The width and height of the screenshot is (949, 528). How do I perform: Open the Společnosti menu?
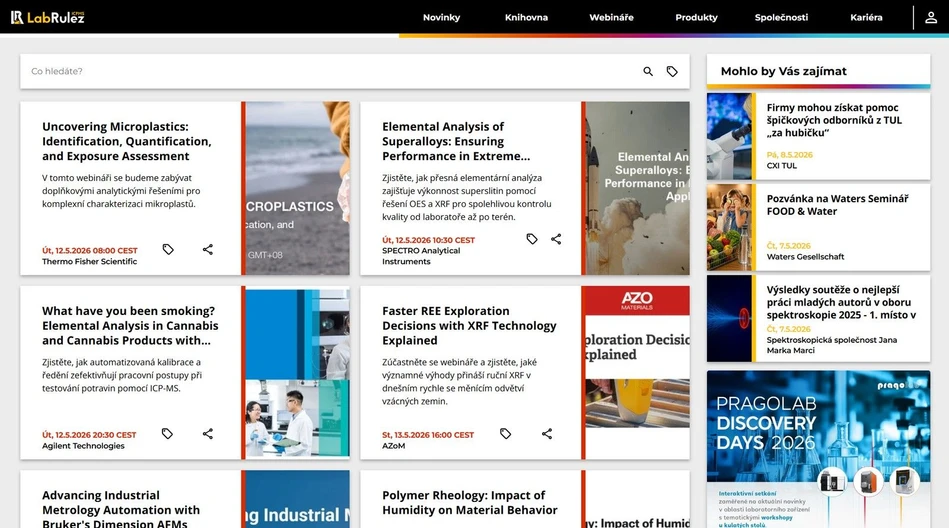click(781, 18)
